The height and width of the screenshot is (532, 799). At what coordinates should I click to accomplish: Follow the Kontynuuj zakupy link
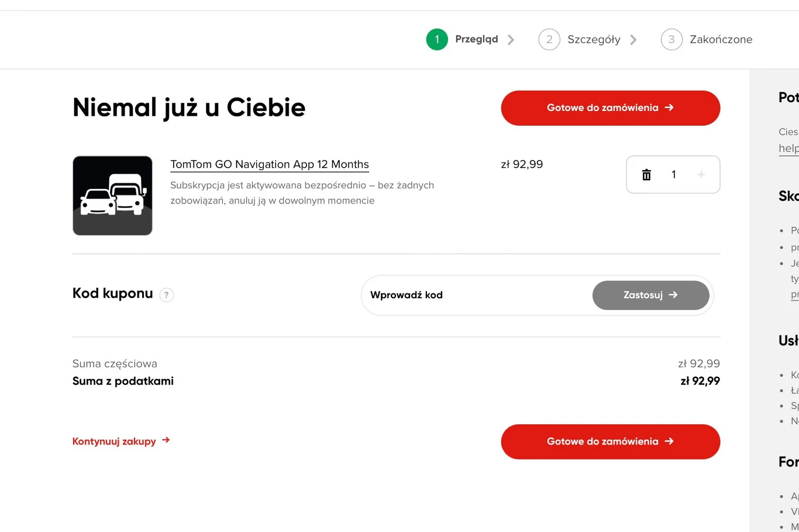tap(115, 441)
